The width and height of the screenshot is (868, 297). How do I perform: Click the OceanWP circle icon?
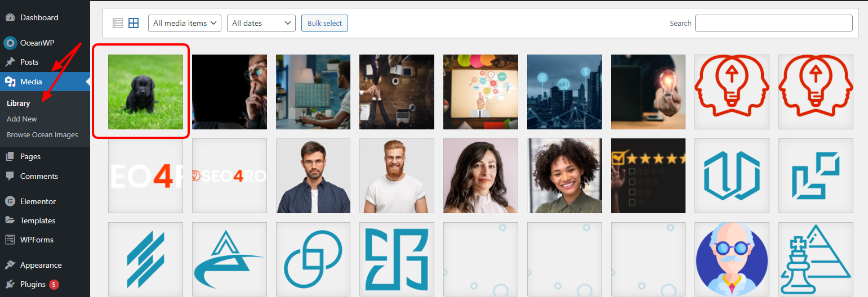coord(10,43)
